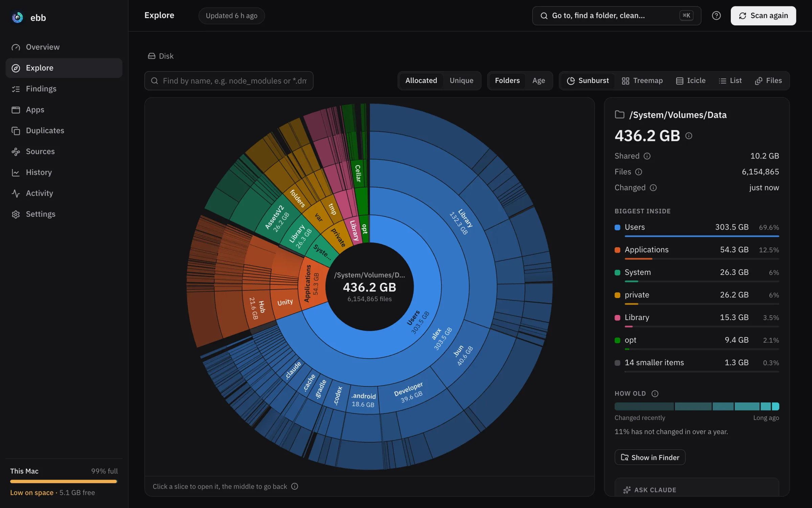This screenshot has width=812, height=508.
Task: Open the AssetsV2 26.2 GB slice
Action: point(277,219)
